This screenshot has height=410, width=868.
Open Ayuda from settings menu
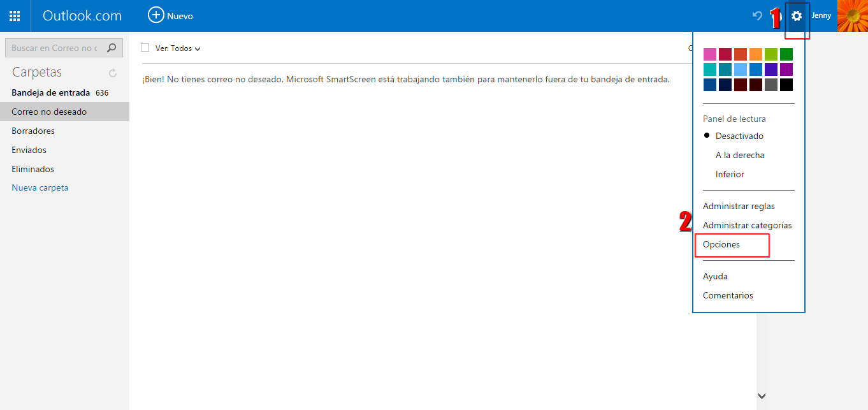coord(715,276)
